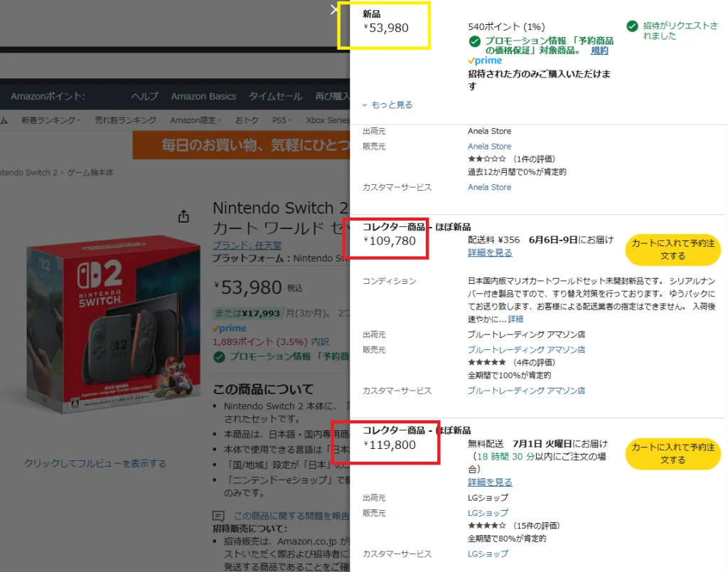This screenshot has height=572, width=728.
Task: Click the prime logo in offers panel
Action: (485, 60)
